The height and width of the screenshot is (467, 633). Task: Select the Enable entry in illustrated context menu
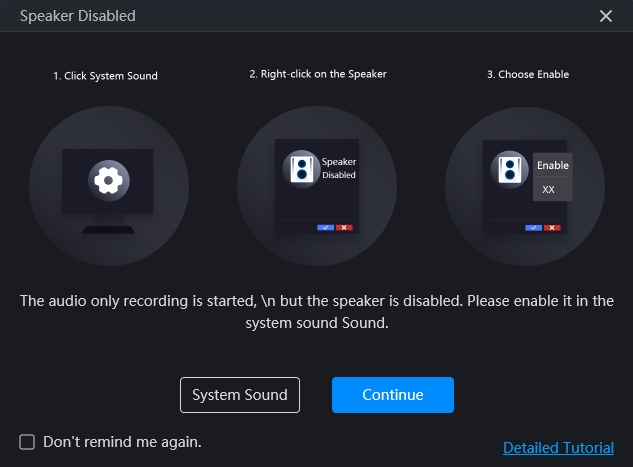click(553, 165)
